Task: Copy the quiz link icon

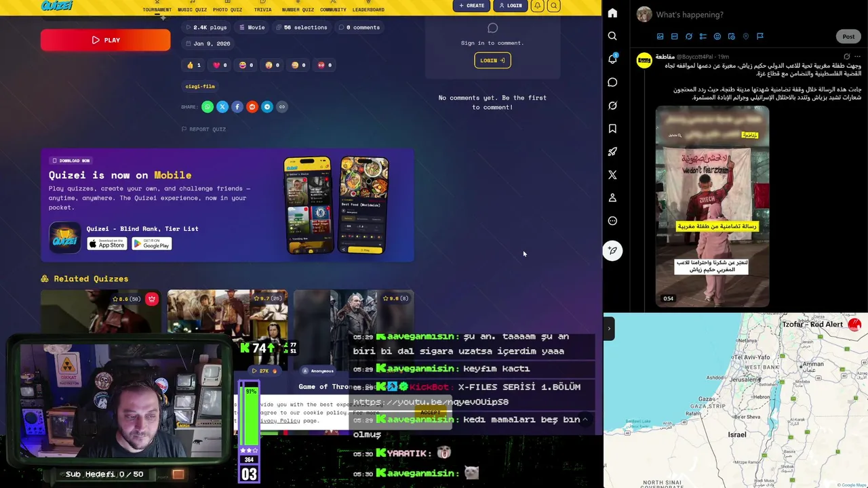Action: 282,106
